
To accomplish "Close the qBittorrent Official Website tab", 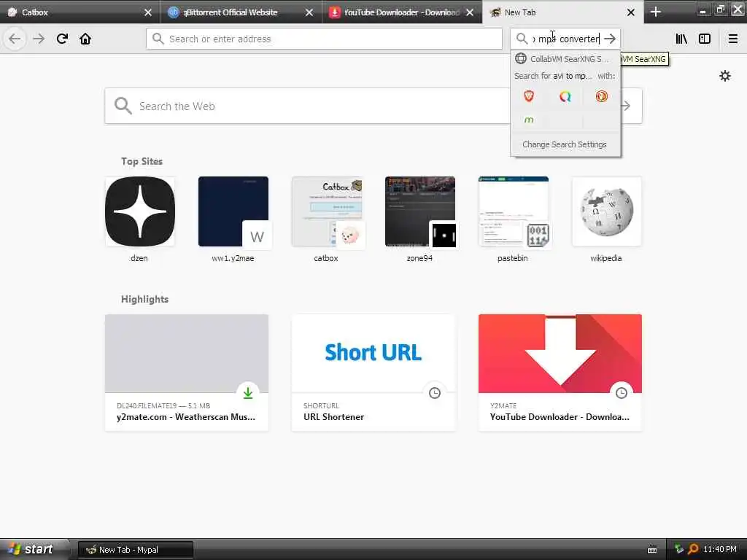I will 309,12.
